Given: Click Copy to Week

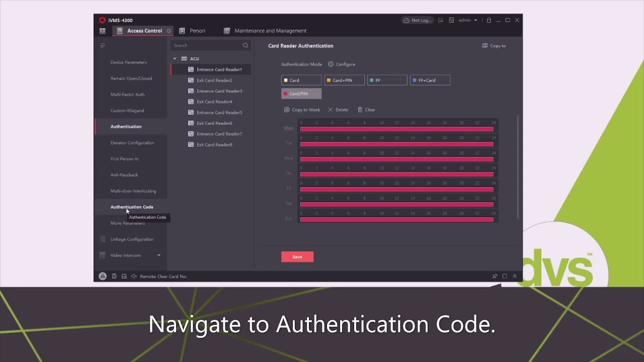Looking at the screenshot, I should click(302, 110).
